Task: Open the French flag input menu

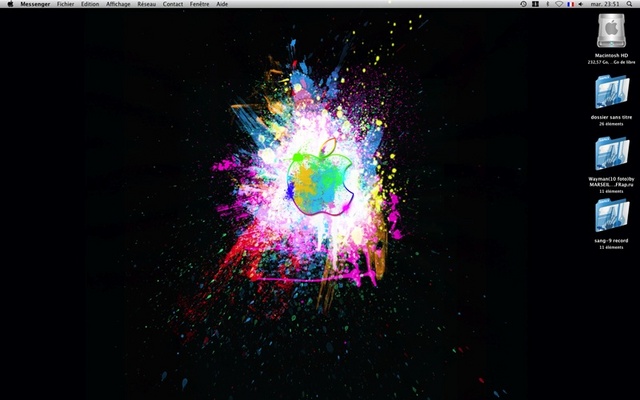Action: (571, 4)
